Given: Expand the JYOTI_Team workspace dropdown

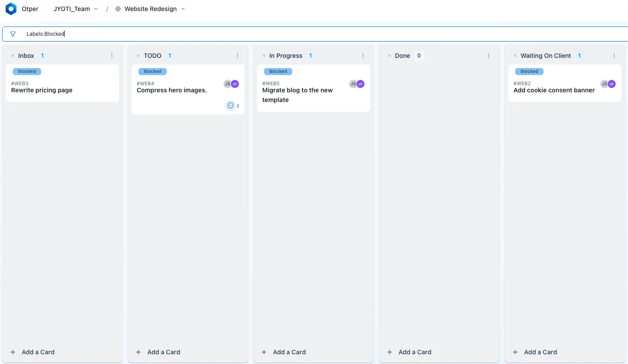Looking at the screenshot, I should tap(76, 9).
